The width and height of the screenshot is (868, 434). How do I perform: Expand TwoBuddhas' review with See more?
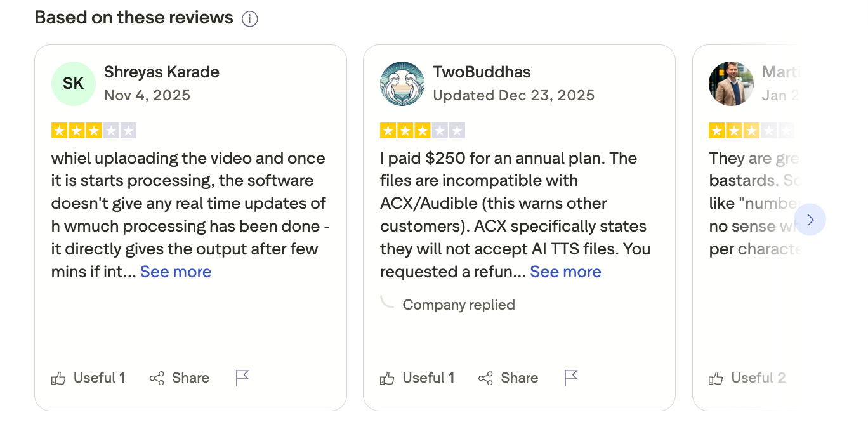[x=565, y=272]
